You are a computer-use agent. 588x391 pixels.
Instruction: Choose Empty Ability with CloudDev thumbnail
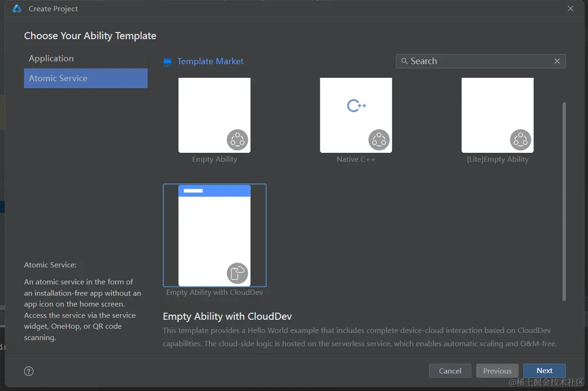click(214, 235)
